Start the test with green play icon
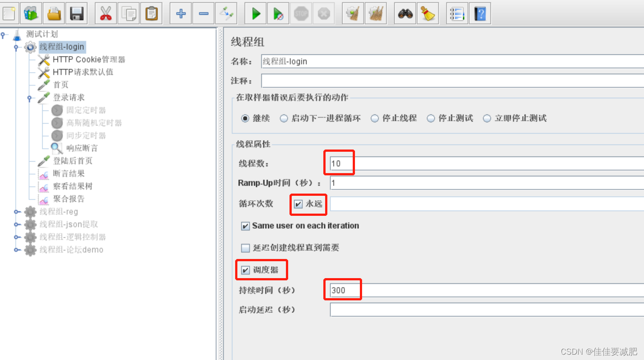 256,13
